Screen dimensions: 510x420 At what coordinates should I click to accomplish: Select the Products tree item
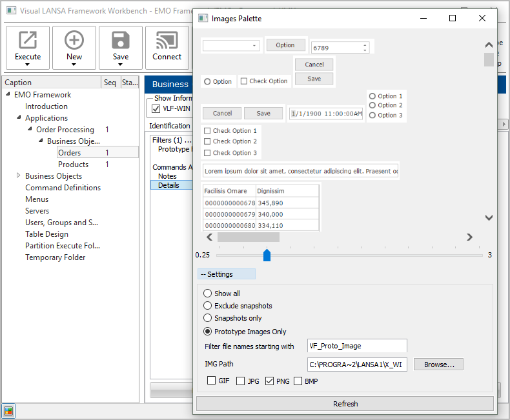tap(73, 164)
